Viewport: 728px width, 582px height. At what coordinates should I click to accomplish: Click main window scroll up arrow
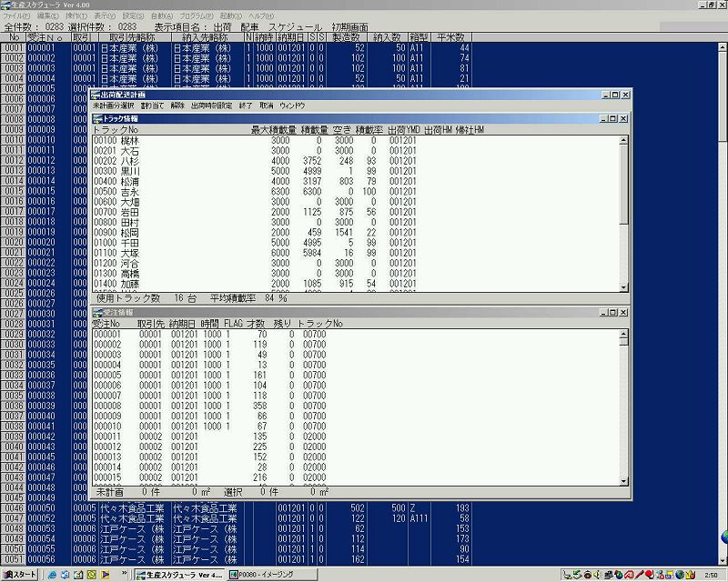(723, 47)
